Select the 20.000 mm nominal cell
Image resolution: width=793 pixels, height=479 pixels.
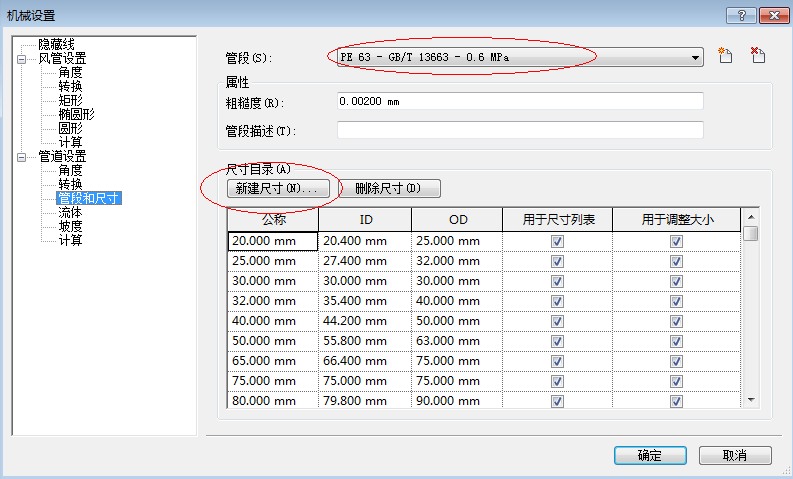(273, 241)
